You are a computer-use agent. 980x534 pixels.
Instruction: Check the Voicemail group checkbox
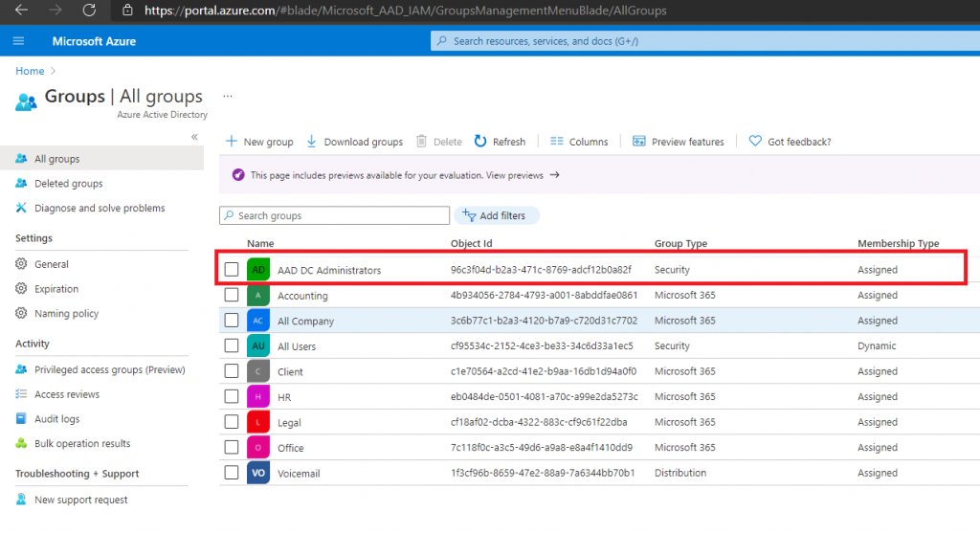[232, 473]
